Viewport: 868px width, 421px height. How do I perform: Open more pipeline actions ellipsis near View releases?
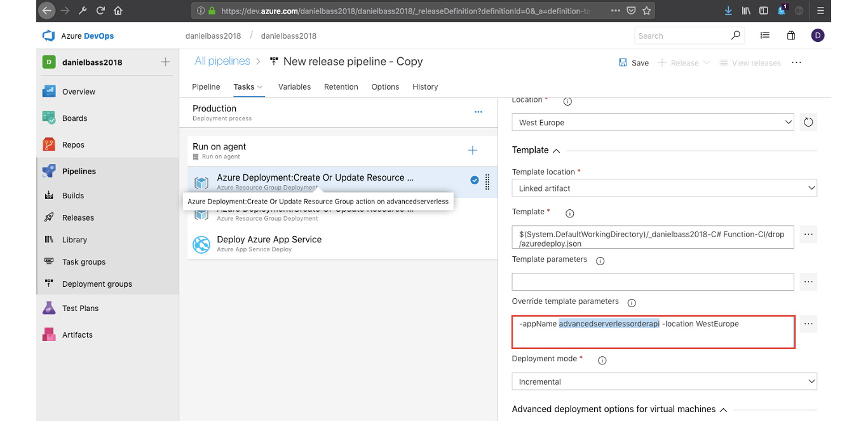796,63
